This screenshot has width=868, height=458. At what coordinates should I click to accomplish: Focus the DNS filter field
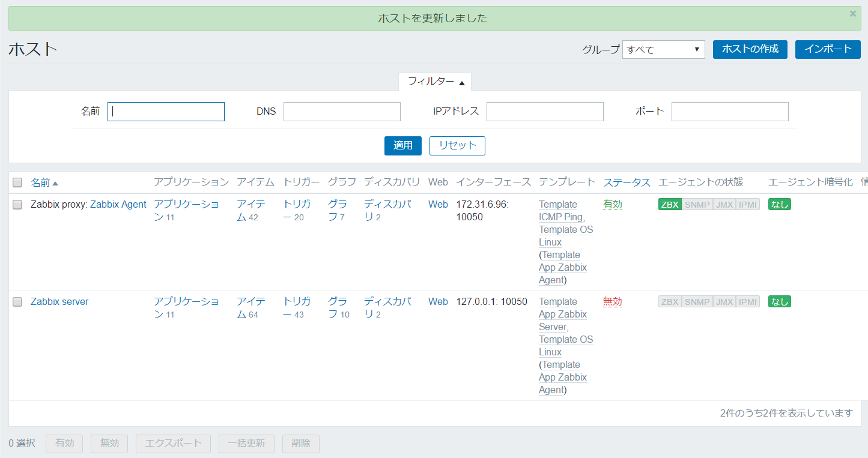click(342, 112)
